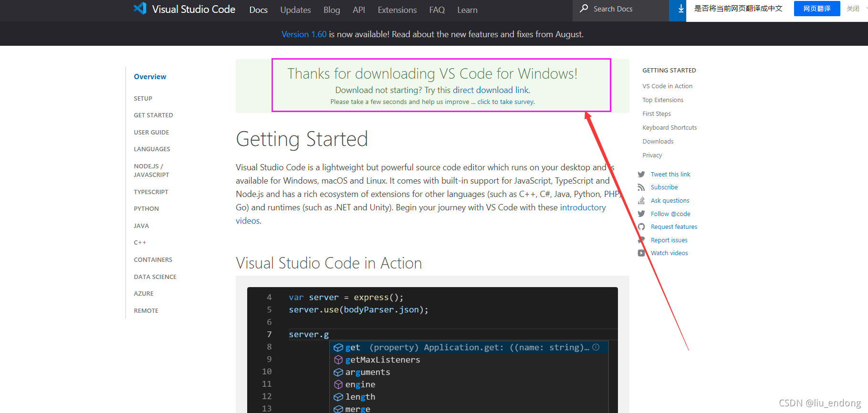868x413 pixels.
Task: Expand the PYTHON sidebar section
Action: [146, 209]
